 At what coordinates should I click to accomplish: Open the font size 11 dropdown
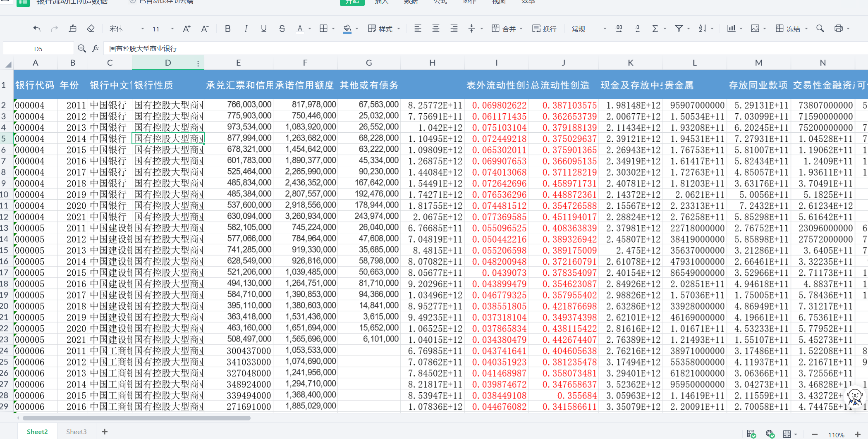[163, 29]
